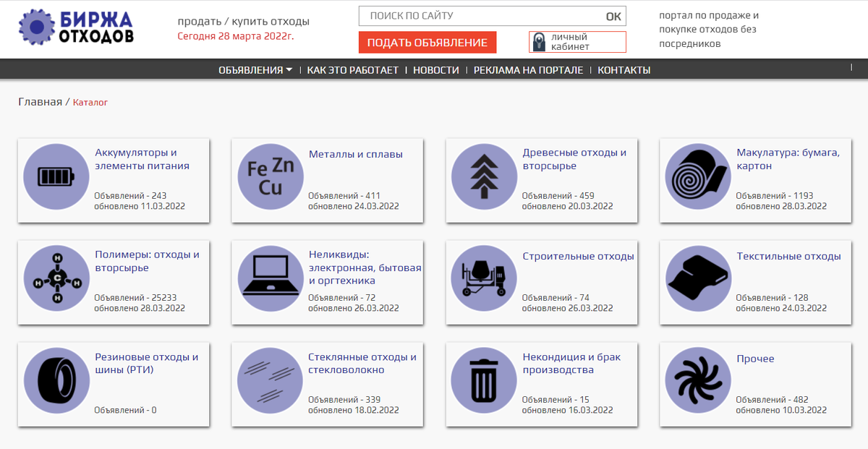Viewport: 868px width, 449px height.
Task: Open Аккумуляторы и элементы питания link
Action: coord(142,159)
